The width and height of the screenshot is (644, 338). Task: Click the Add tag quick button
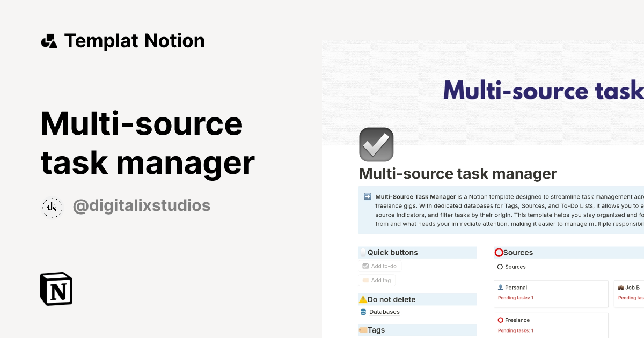[377, 280]
